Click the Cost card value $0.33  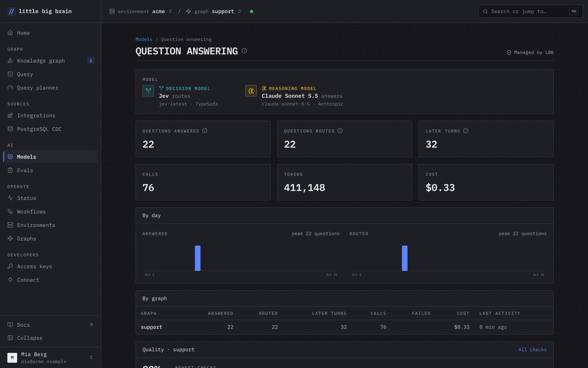[x=440, y=188]
